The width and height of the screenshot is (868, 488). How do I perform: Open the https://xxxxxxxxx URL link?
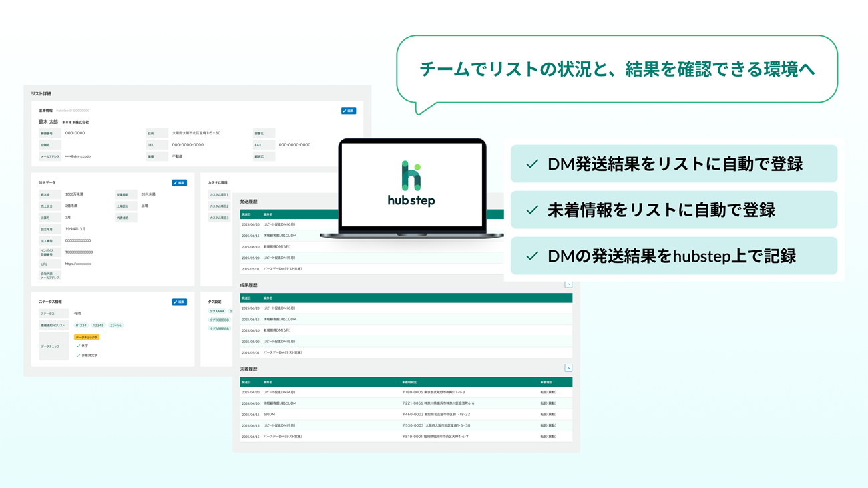tap(78, 264)
